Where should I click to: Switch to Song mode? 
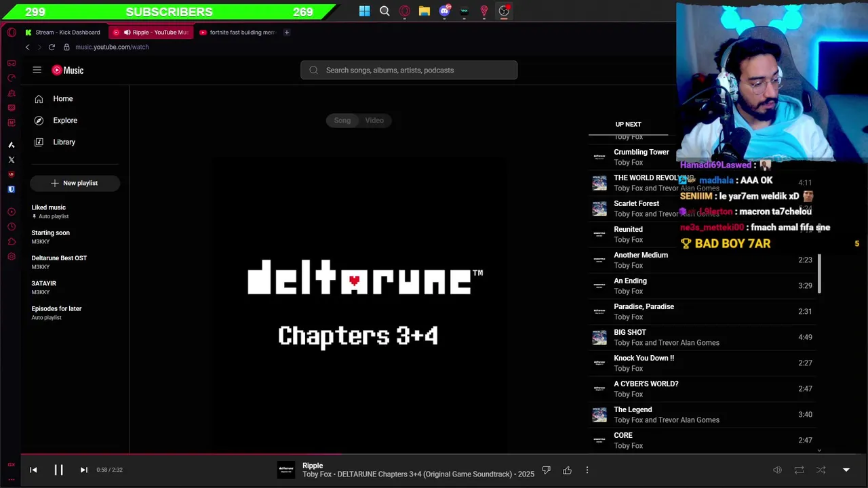pyautogui.click(x=342, y=121)
